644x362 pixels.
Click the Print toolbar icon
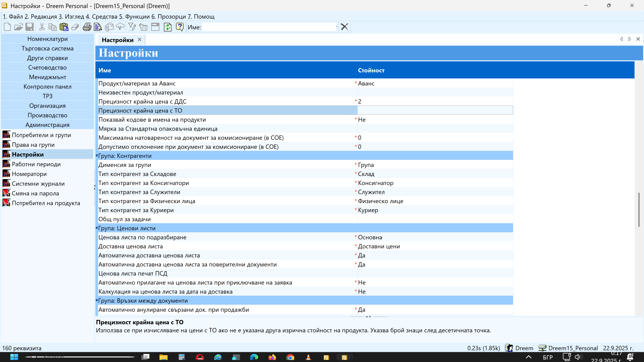click(87, 27)
